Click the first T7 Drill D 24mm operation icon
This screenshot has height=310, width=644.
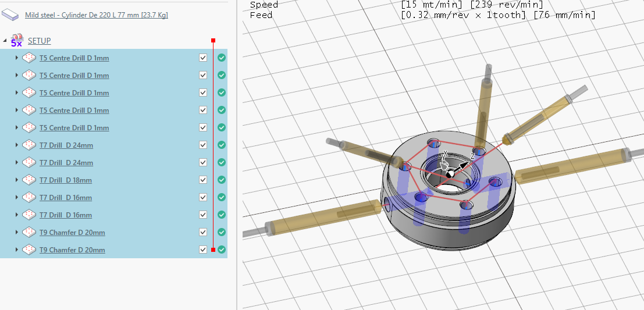coord(29,145)
